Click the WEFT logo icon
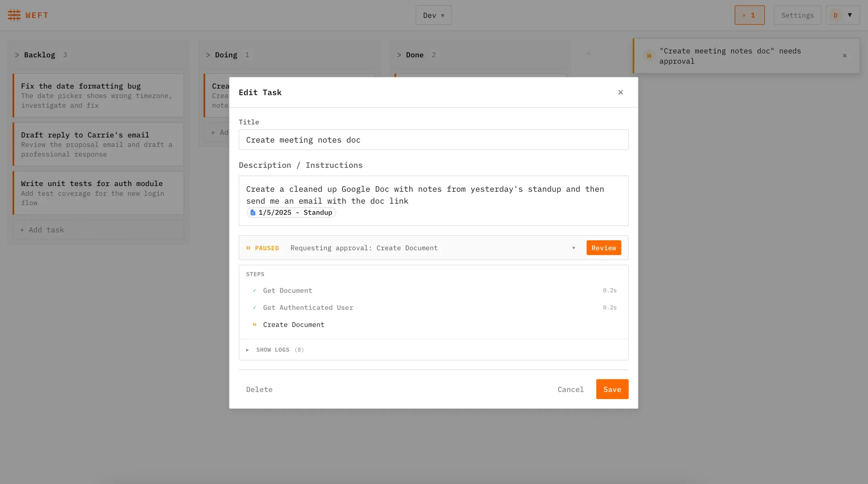This screenshot has height=484, width=868. coord(14,15)
